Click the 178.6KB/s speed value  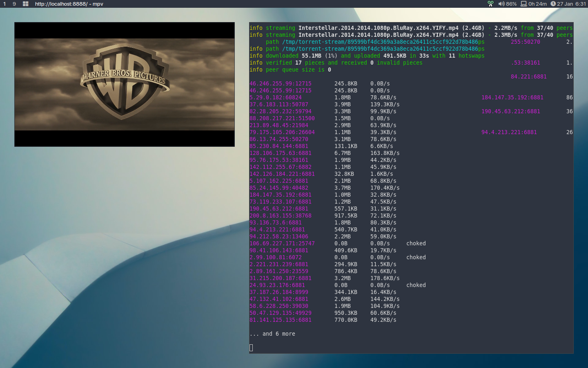tap(385, 278)
